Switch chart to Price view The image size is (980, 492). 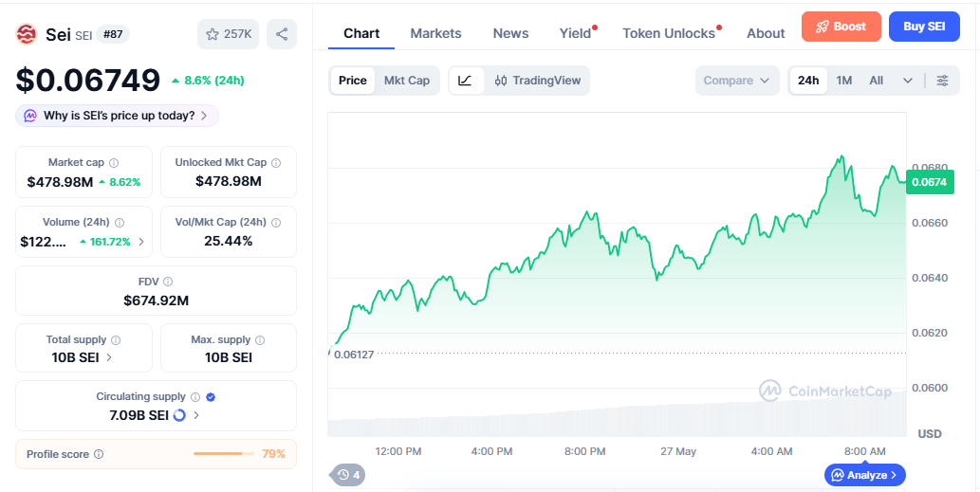click(353, 81)
